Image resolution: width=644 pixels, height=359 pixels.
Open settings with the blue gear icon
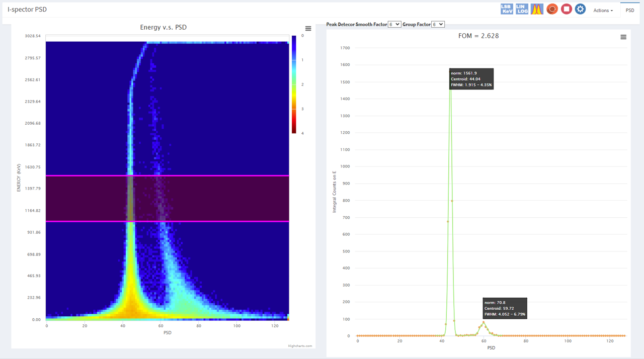581,9
